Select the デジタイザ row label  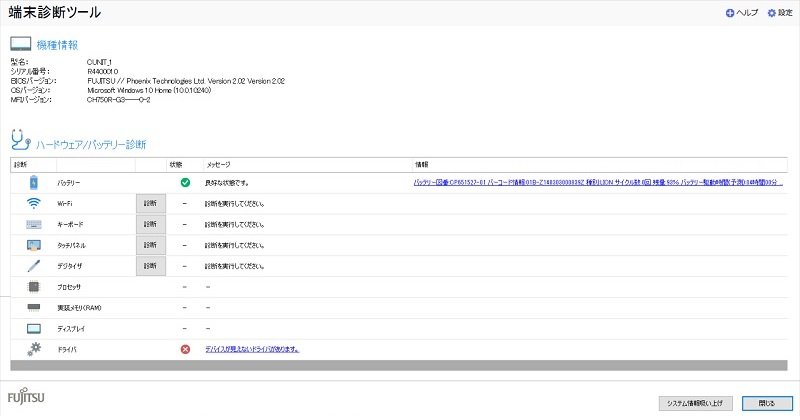pos(69,266)
